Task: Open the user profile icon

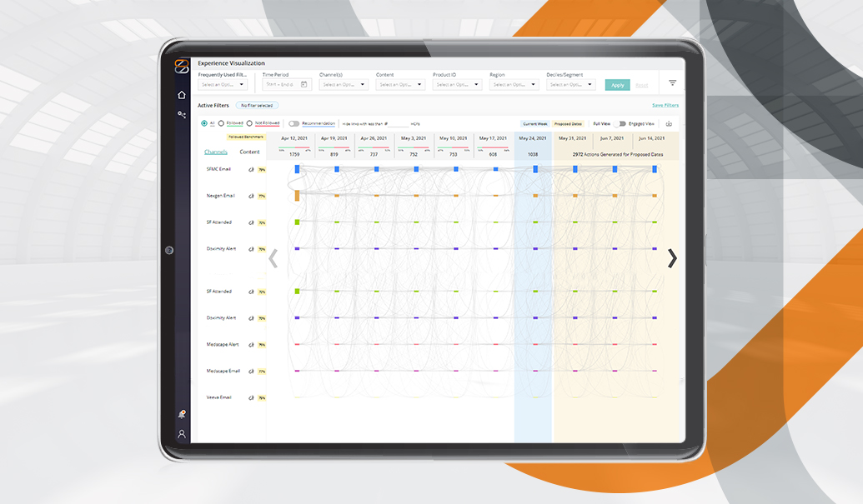Action: tap(182, 434)
